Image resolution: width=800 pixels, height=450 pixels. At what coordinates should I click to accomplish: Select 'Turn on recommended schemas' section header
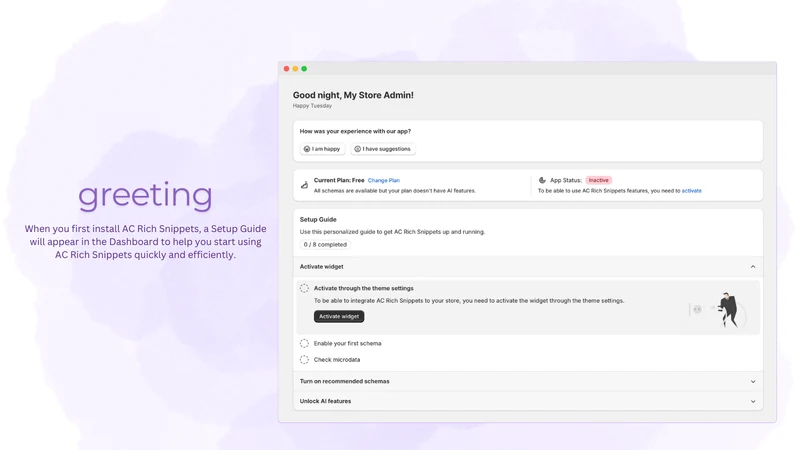528,382
